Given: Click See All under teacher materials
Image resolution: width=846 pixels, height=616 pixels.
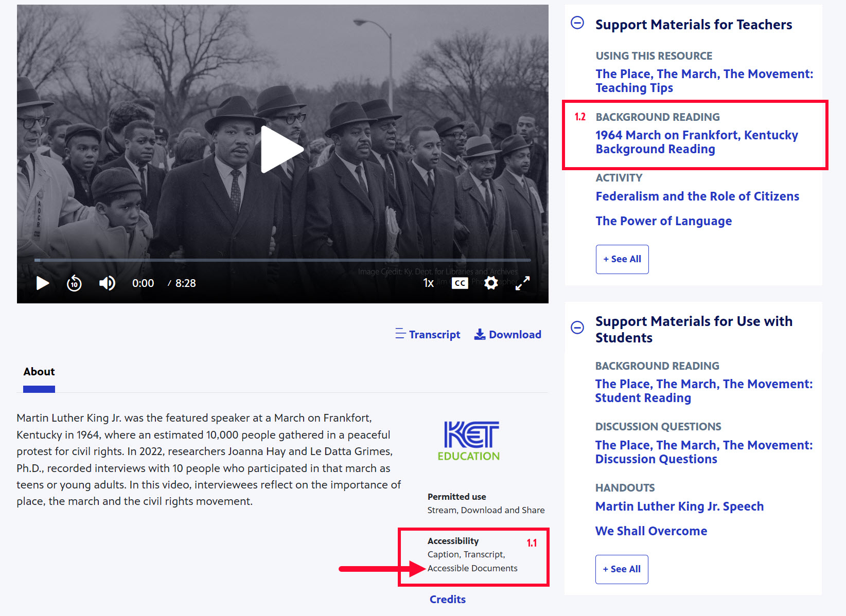Looking at the screenshot, I should point(622,259).
